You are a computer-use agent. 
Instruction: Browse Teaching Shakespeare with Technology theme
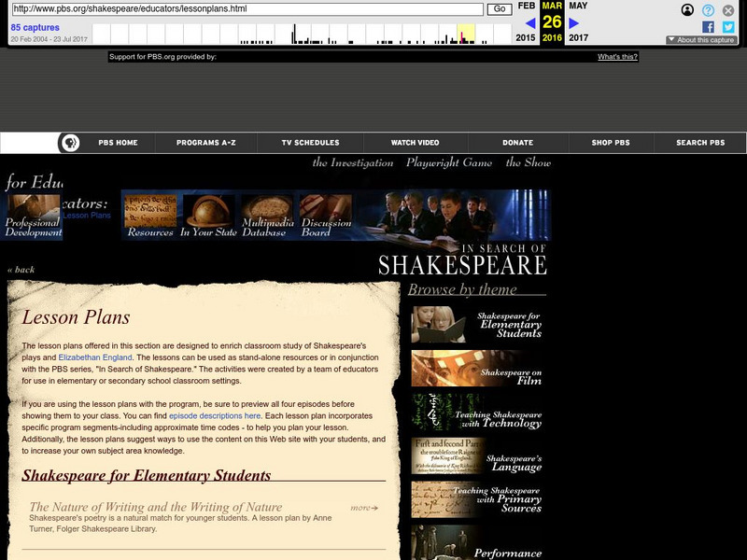click(477, 413)
